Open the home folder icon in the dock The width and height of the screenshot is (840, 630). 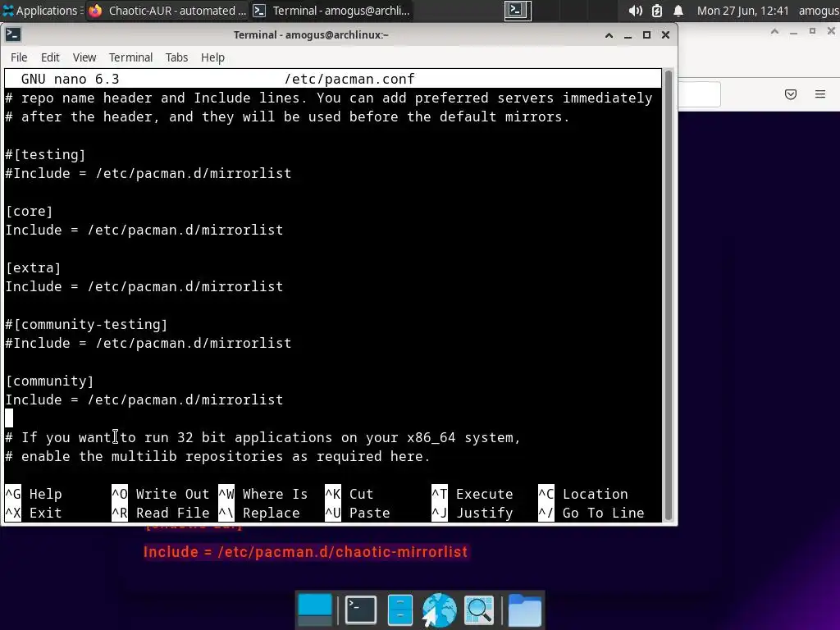coord(524,609)
